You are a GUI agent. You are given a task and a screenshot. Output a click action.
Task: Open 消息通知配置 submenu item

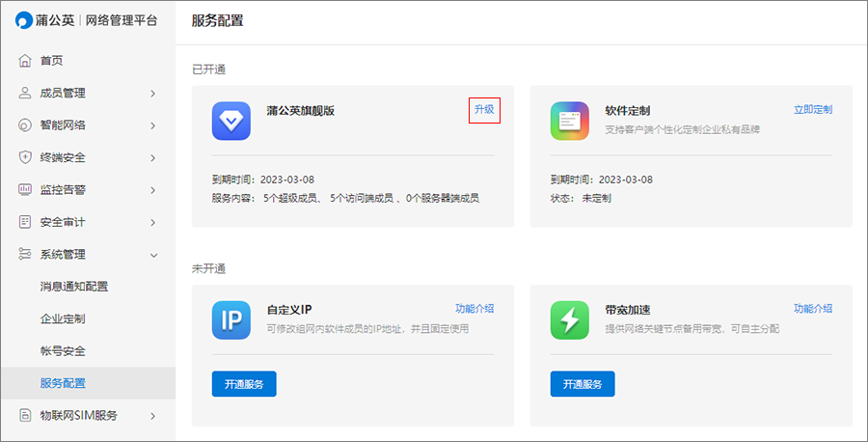(x=74, y=287)
